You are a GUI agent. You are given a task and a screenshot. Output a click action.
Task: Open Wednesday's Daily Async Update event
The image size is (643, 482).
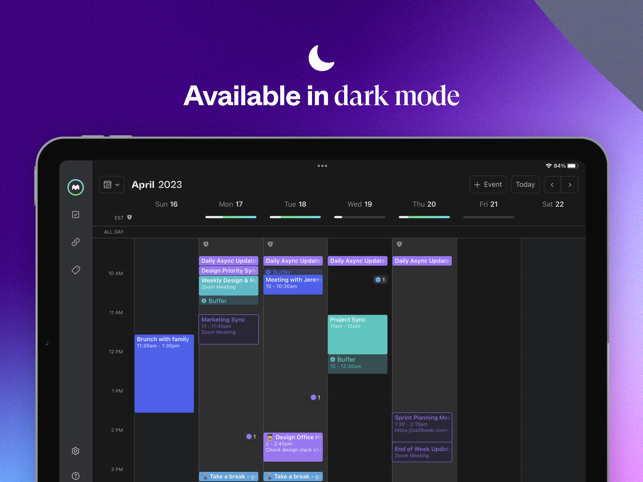click(x=358, y=261)
